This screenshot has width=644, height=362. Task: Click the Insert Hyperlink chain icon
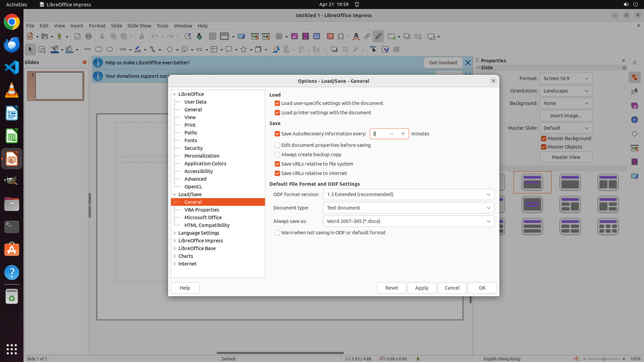367,37
